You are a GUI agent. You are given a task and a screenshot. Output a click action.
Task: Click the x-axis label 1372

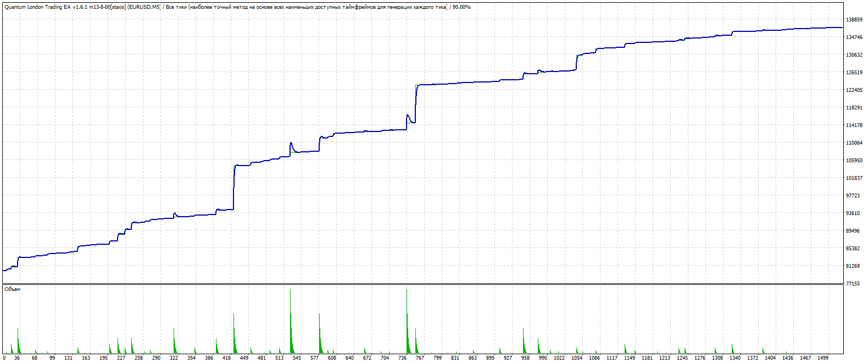(753, 358)
